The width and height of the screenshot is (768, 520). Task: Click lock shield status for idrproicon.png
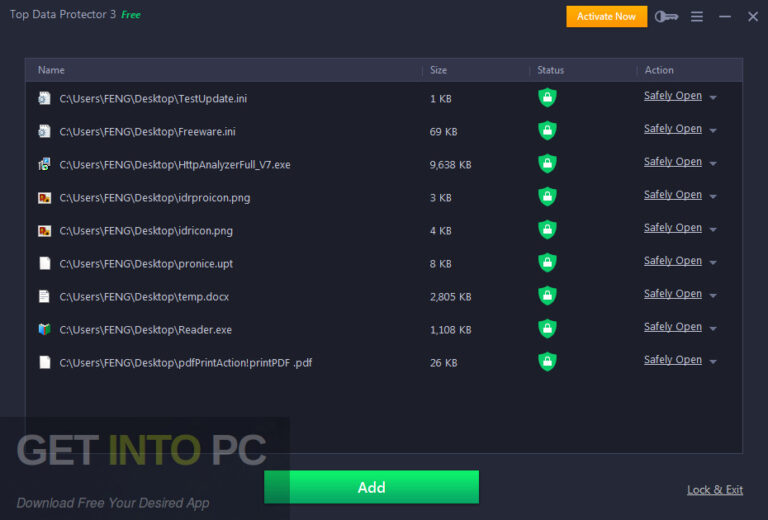[x=547, y=196]
